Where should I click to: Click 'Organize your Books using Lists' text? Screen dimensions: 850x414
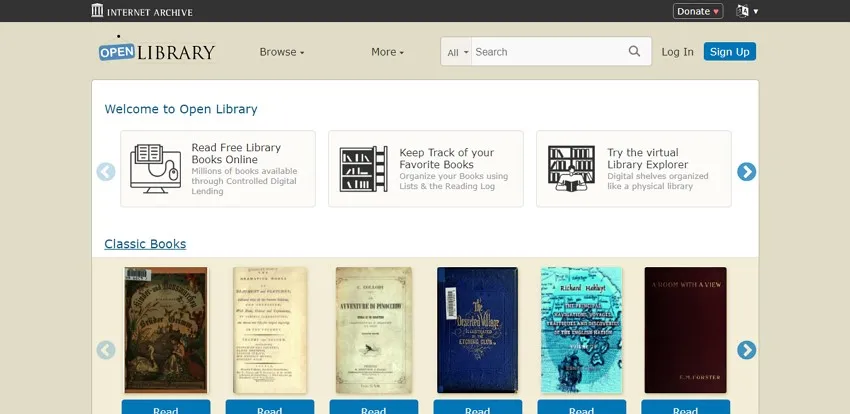pyautogui.click(x=454, y=181)
